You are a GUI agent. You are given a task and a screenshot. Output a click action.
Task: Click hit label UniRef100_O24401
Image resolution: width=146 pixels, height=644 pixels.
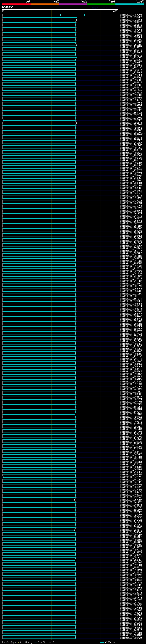(131, 580)
